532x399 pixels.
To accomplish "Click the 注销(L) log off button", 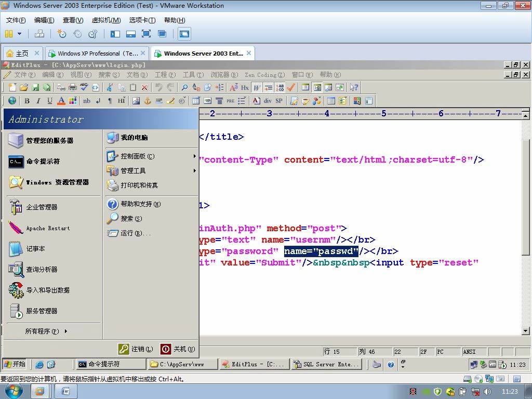I will point(136,349).
